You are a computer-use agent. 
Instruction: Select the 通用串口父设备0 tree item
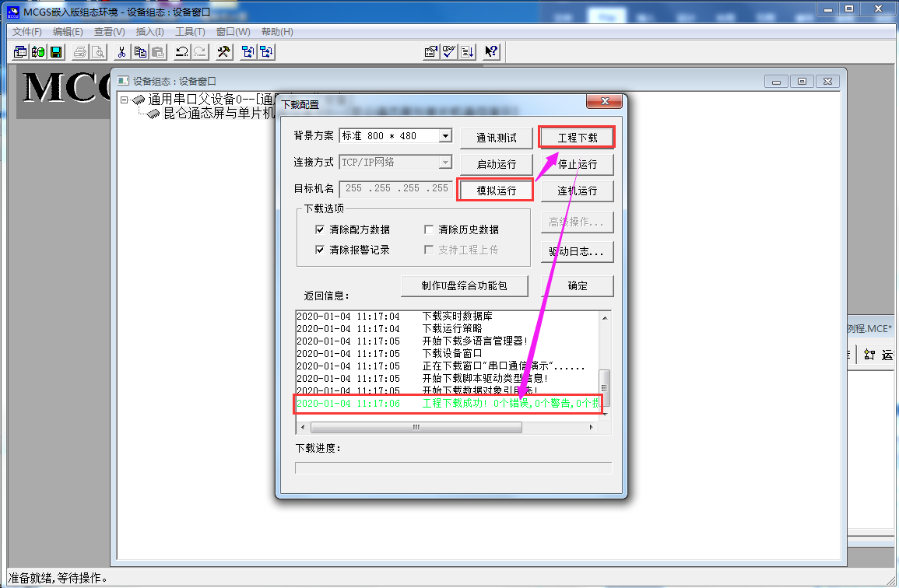[212, 100]
